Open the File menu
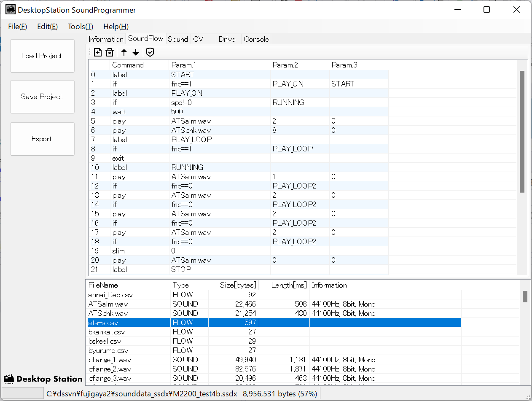The image size is (532, 401). pyautogui.click(x=17, y=27)
